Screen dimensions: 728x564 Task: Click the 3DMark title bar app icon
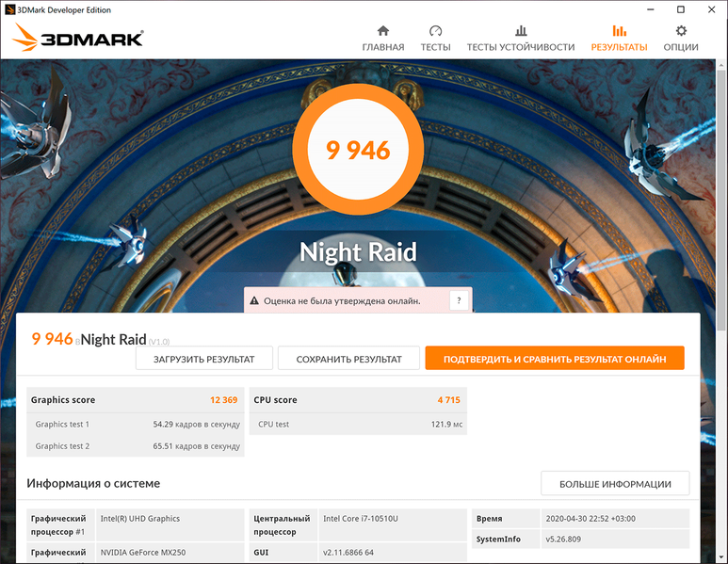coord(9,9)
